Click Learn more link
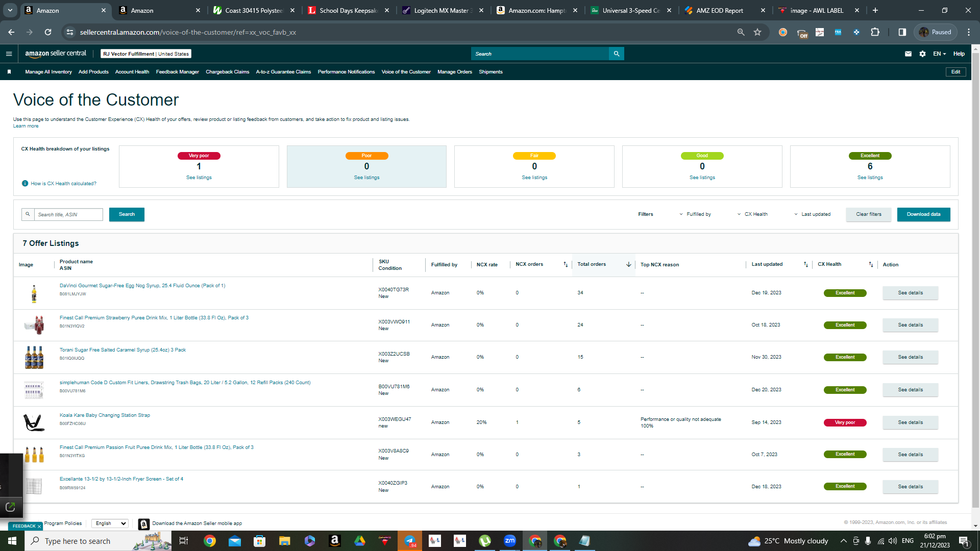The height and width of the screenshot is (551, 980). pyautogui.click(x=26, y=126)
